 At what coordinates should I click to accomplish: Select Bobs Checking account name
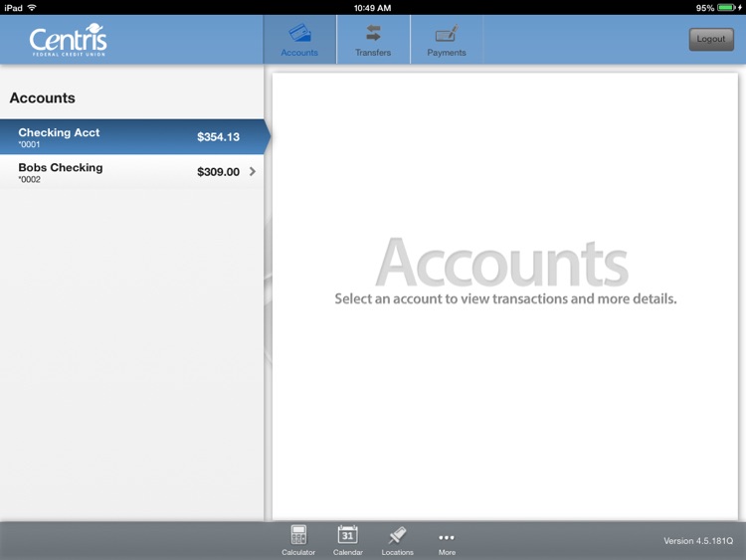(x=61, y=167)
